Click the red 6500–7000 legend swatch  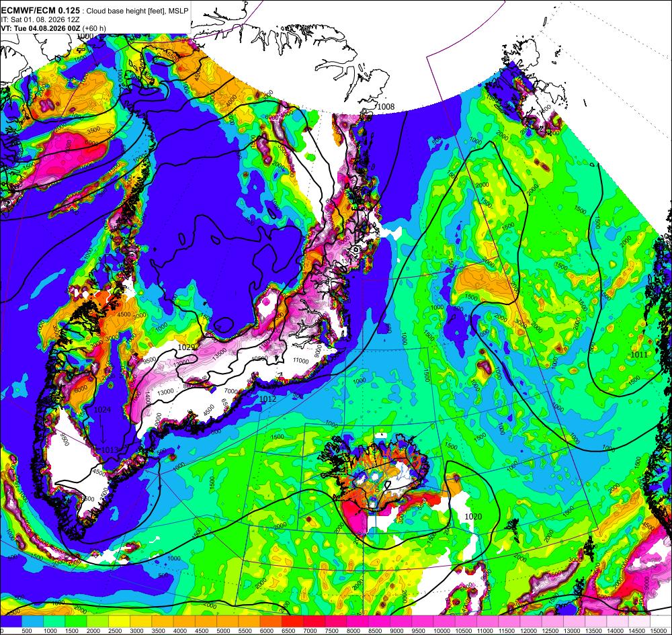click(x=292, y=622)
